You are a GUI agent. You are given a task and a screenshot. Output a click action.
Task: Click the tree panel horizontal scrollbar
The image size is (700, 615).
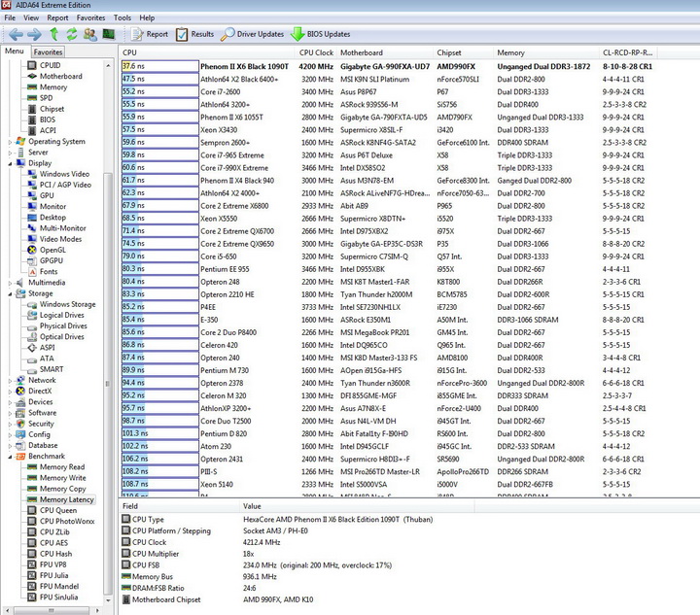coord(51,610)
